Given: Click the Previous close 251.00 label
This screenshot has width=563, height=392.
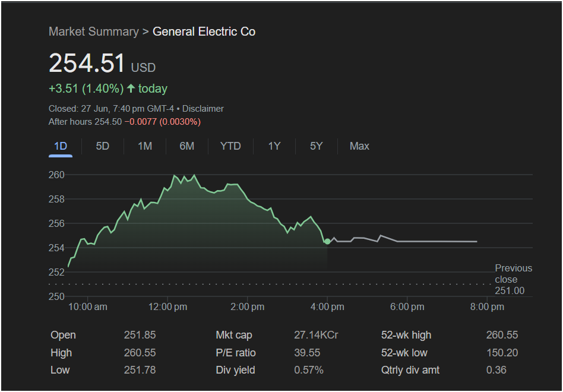Looking at the screenshot, I should coord(514,279).
